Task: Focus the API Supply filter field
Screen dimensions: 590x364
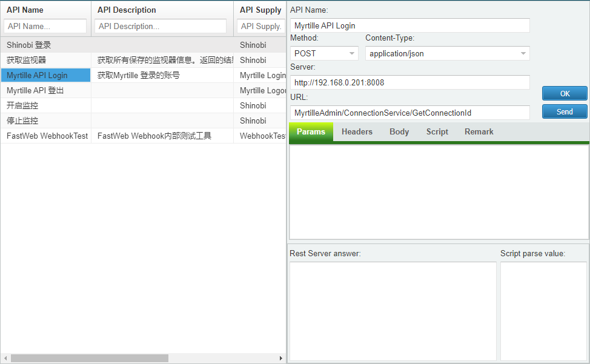Action: pyautogui.click(x=261, y=26)
